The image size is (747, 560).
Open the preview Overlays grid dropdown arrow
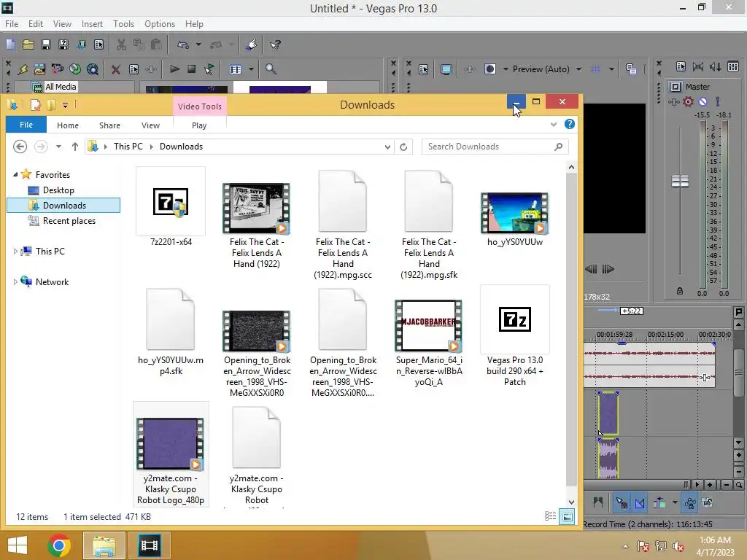612,69
